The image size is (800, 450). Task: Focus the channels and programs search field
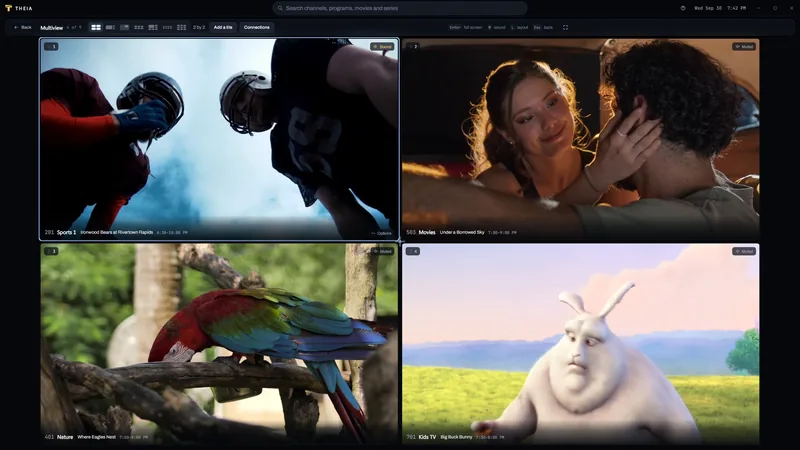pyautogui.click(x=400, y=8)
